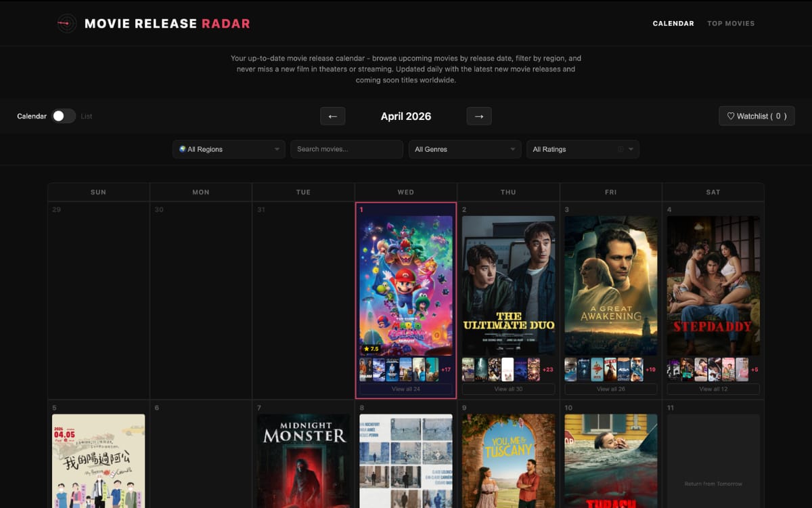This screenshot has height=508, width=812.
Task: Open the Watchlist button
Action: click(757, 116)
